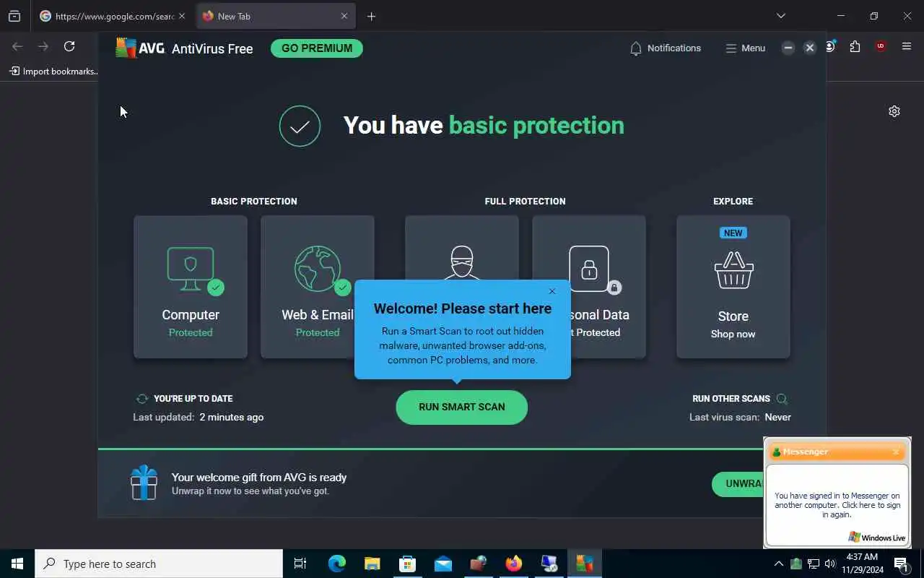Open the Firefox Extensions puzzle icon
The image size is (924, 578).
tap(855, 46)
